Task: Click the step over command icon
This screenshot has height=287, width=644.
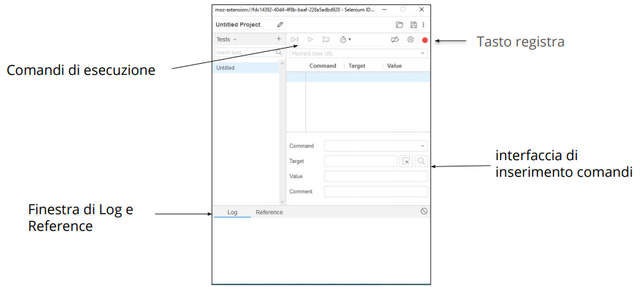Action: coord(326,40)
